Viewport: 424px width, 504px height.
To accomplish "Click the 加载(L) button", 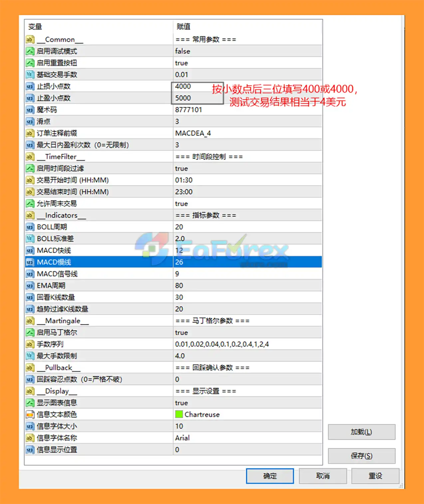I will [361, 432].
